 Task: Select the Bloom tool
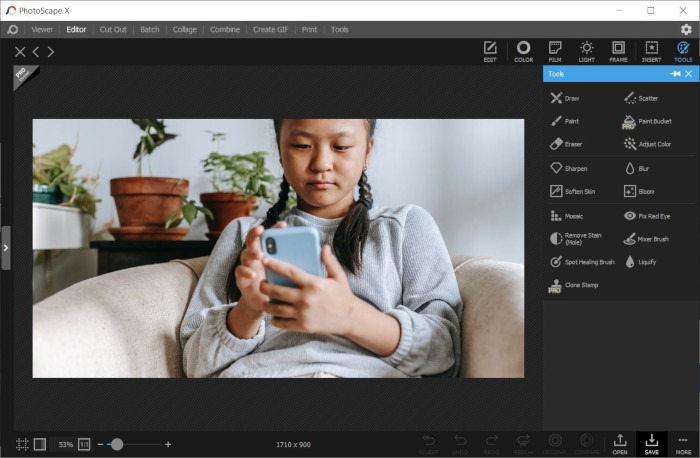tap(639, 192)
